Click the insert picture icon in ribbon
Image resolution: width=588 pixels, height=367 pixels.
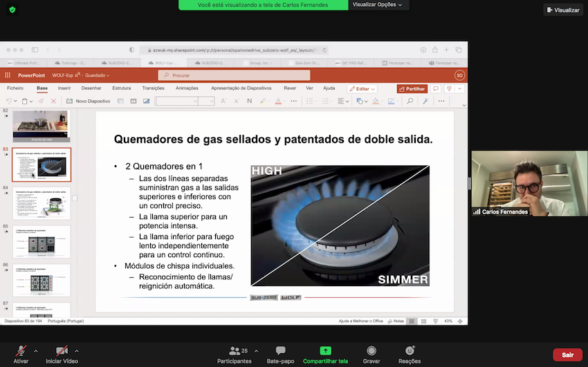point(146,101)
